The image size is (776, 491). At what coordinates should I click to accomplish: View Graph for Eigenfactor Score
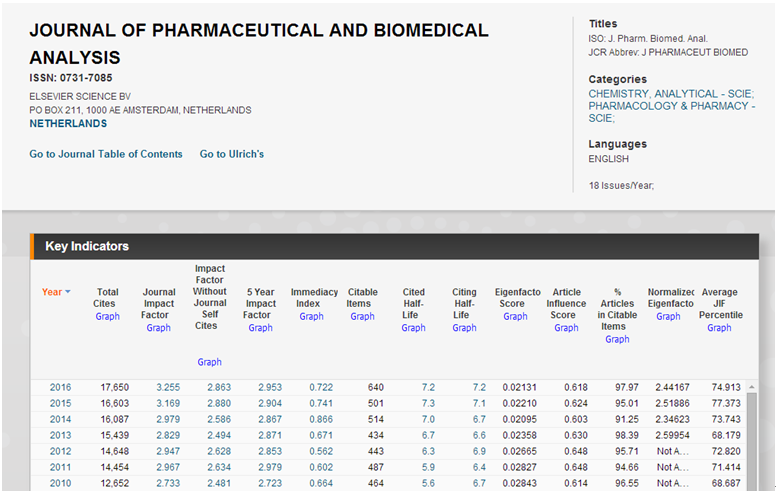tap(515, 317)
